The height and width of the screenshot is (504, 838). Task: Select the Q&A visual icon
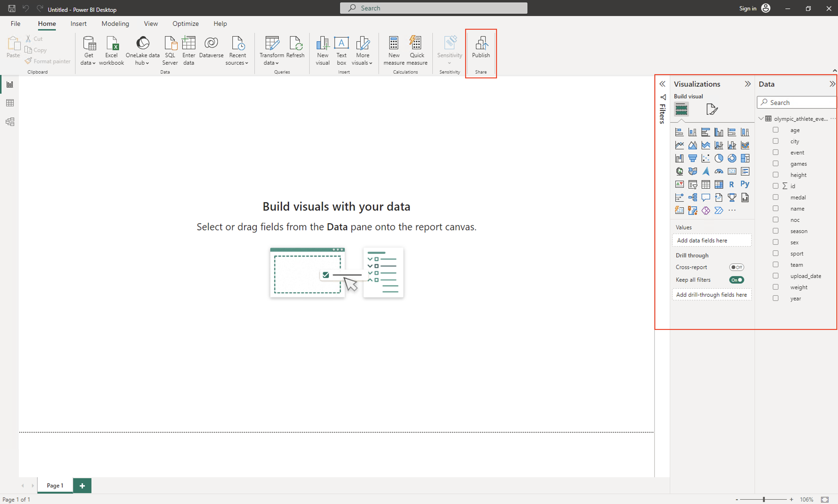pos(706,198)
